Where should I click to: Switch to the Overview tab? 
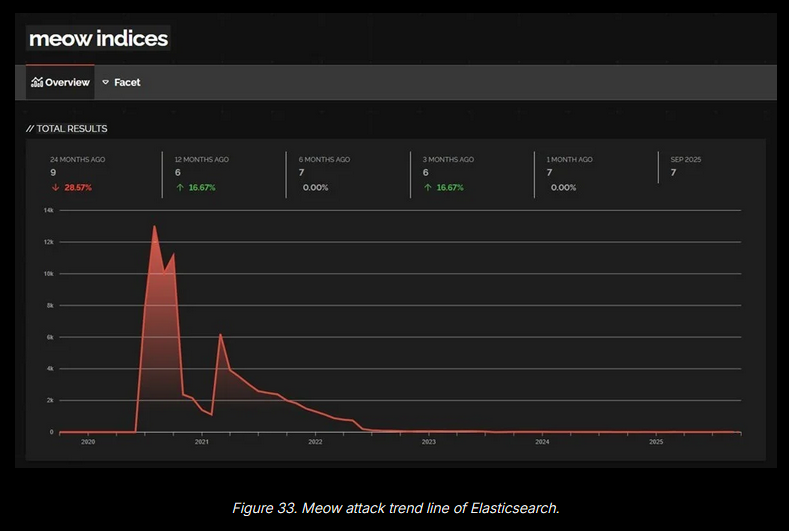pyautogui.click(x=61, y=82)
